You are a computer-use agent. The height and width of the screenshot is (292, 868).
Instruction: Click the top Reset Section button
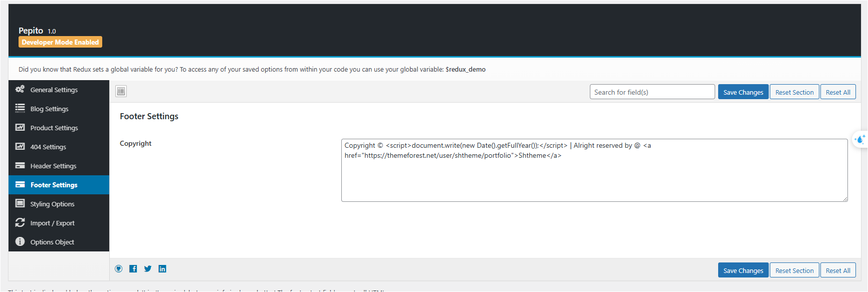[794, 92]
